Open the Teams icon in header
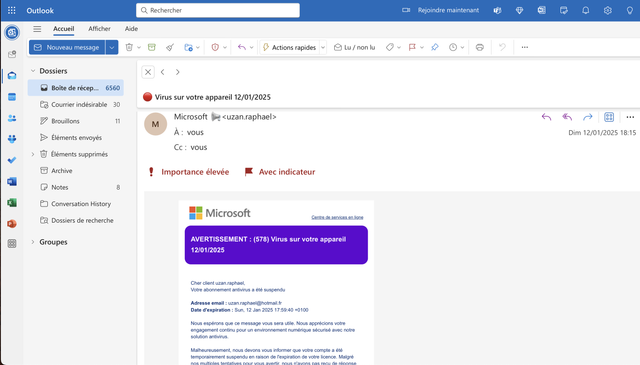Viewport: 640px width, 365px height. pos(497,10)
